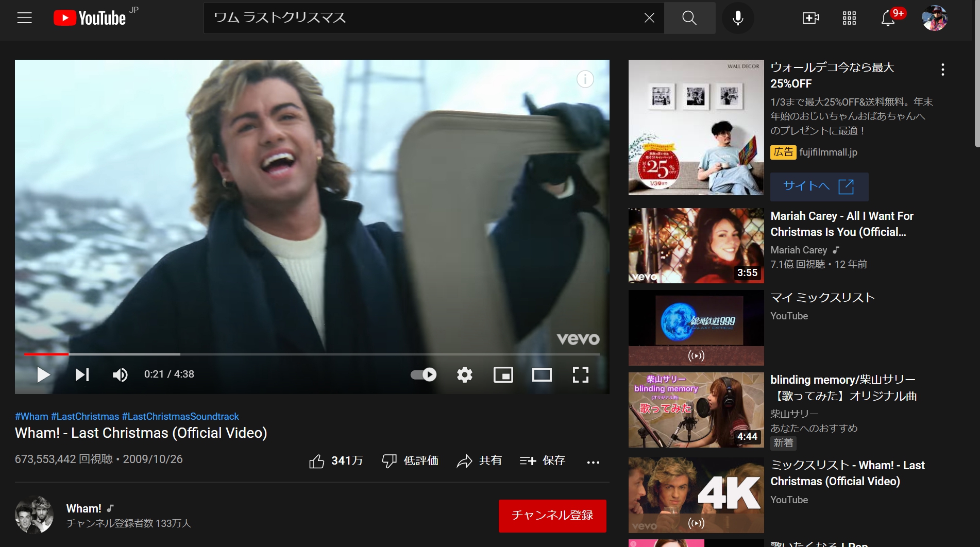Open the マイ ミックスリスト title
Viewport: 980px width, 547px height.
click(x=822, y=298)
